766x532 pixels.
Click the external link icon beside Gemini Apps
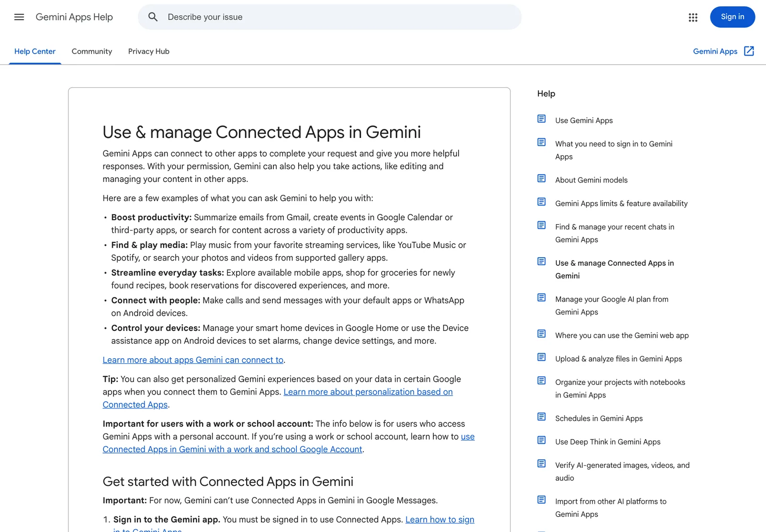pyautogui.click(x=749, y=51)
